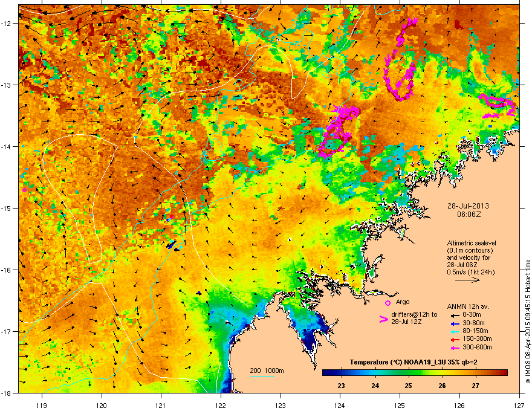Image resolution: width=532 pixels, height=411 pixels.
Task: Click the blue ANMN mooring arrow near 121E 15.6S
Action: point(171,245)
